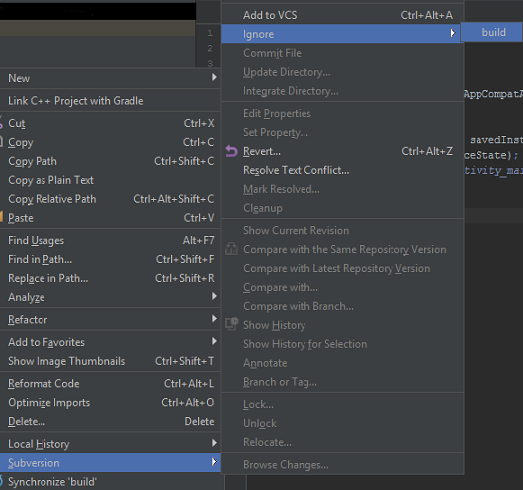Open Replace in Path...

tap(110, 279)
